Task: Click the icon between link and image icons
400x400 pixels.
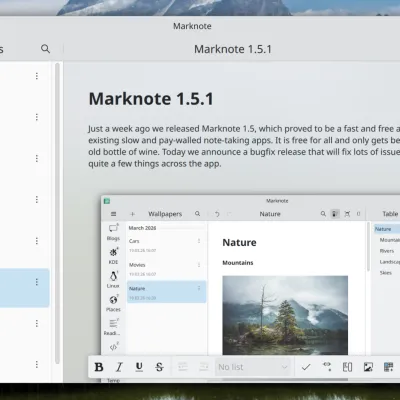Action: pos(347,367)
